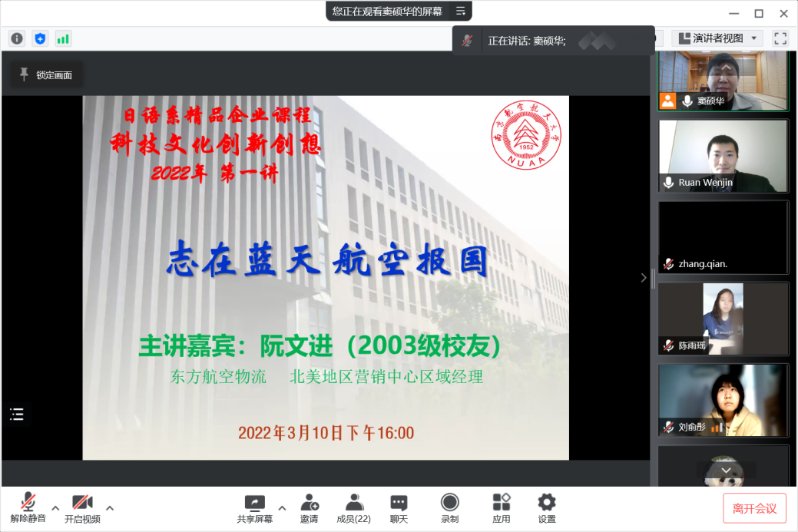Click Share Screen (共享屏幕) button
The image size is (798, 532).
(254, 508)
